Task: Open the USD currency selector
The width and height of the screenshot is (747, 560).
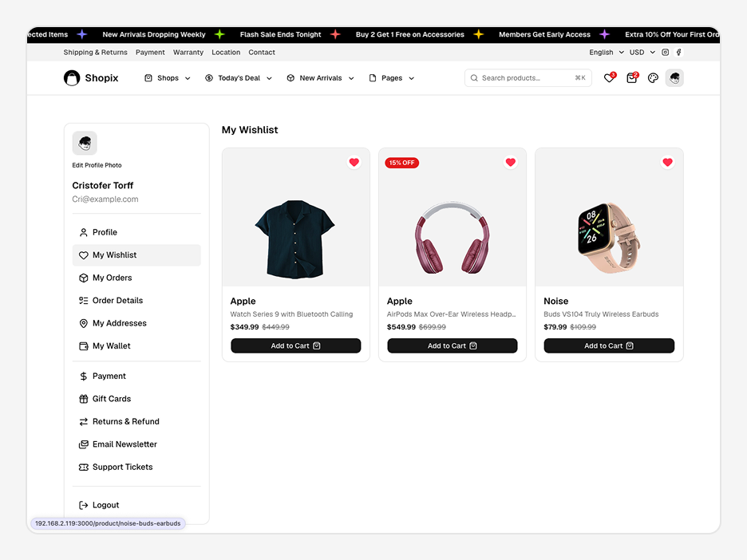Action: coord(642,53)
